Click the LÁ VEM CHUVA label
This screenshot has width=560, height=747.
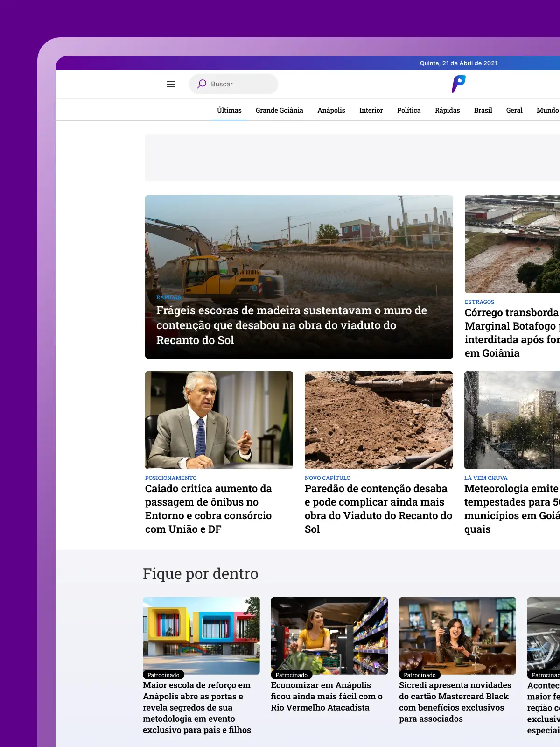click(486, 478)
